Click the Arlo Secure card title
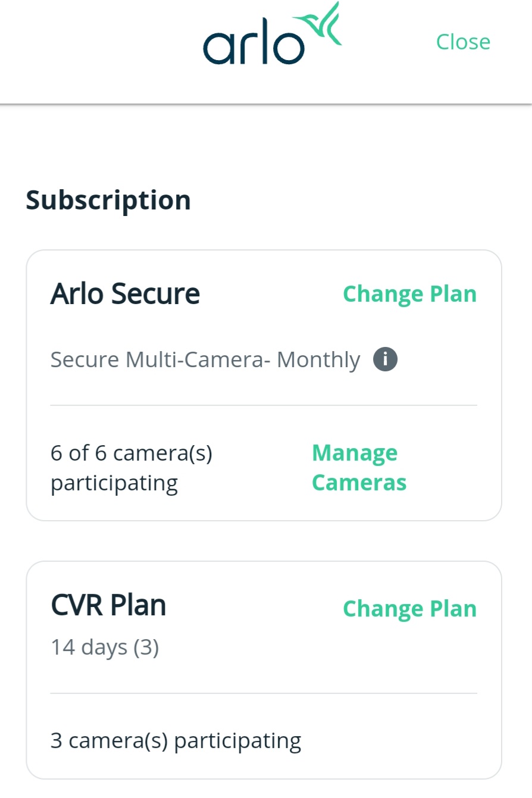 click(125, 293)
